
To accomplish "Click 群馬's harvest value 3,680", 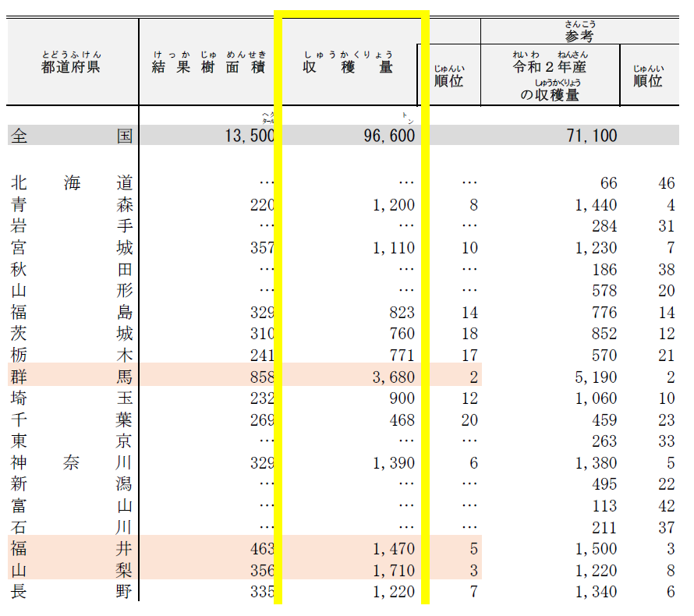I will [393, 377].
